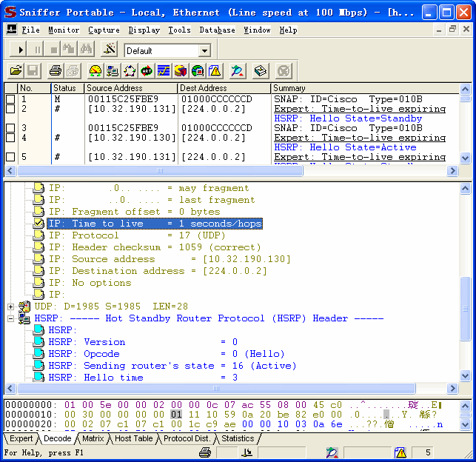476x462 pixels.
Task: Tick the checkbox for packet 1
Action: pos(10,99)
